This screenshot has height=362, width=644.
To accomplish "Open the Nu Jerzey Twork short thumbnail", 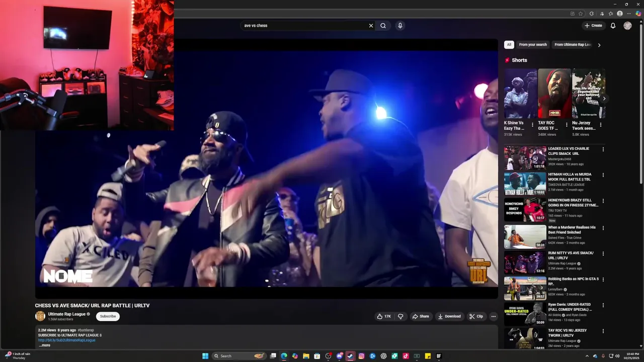I will (x=588, y=94).
